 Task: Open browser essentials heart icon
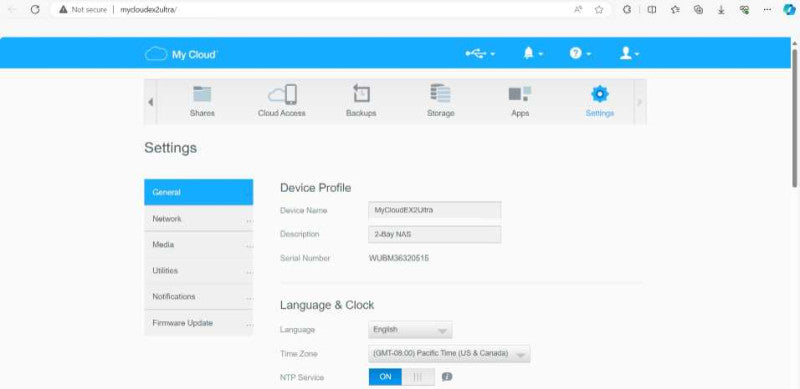coord(744,10)
